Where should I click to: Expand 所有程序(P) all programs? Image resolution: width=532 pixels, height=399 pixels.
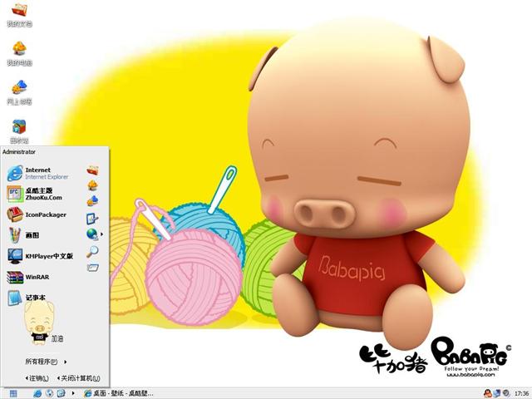pyautogui.click(x=47, y=362)
